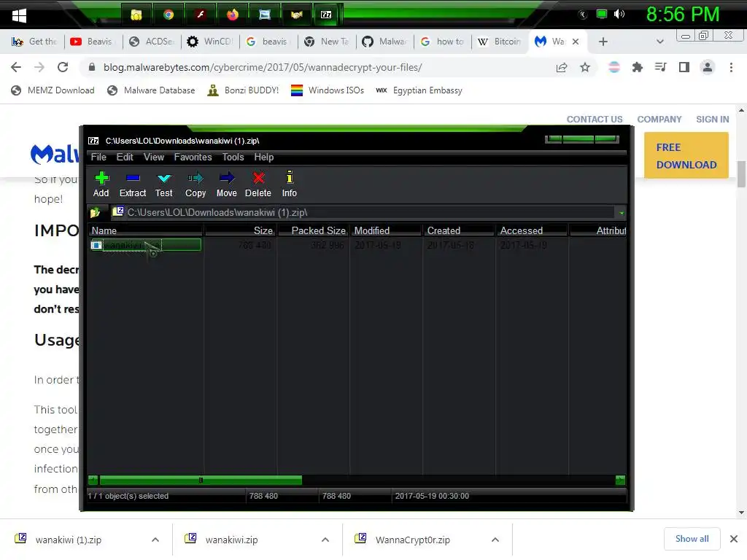The image size is (747, 560).
Task: Select the wanakiwi file in the list
Action: pyautogui.click(x=146, y=245)
